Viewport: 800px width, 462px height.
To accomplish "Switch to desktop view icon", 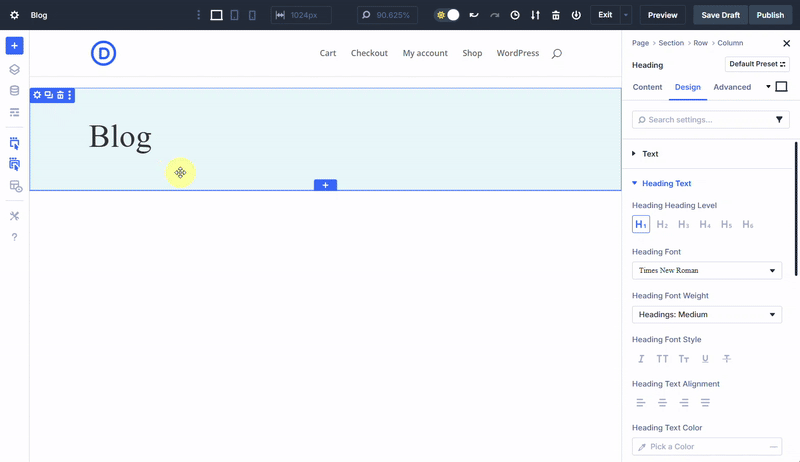I will coord(216,15).
